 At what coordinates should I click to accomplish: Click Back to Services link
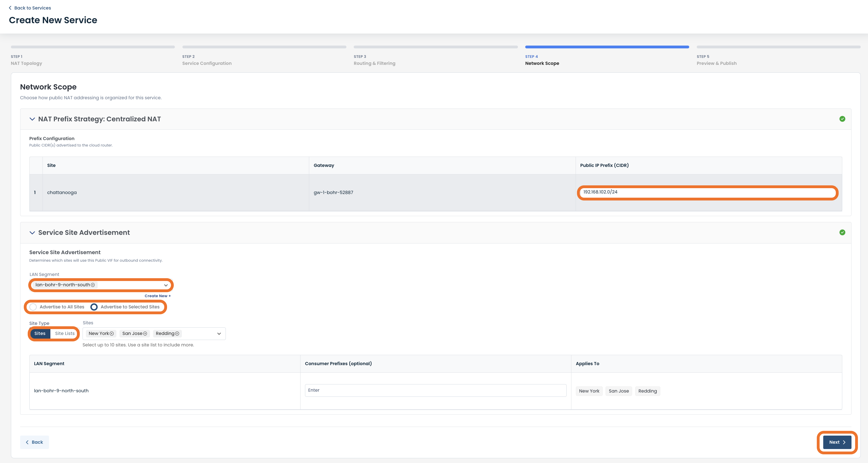coord(32,8)
